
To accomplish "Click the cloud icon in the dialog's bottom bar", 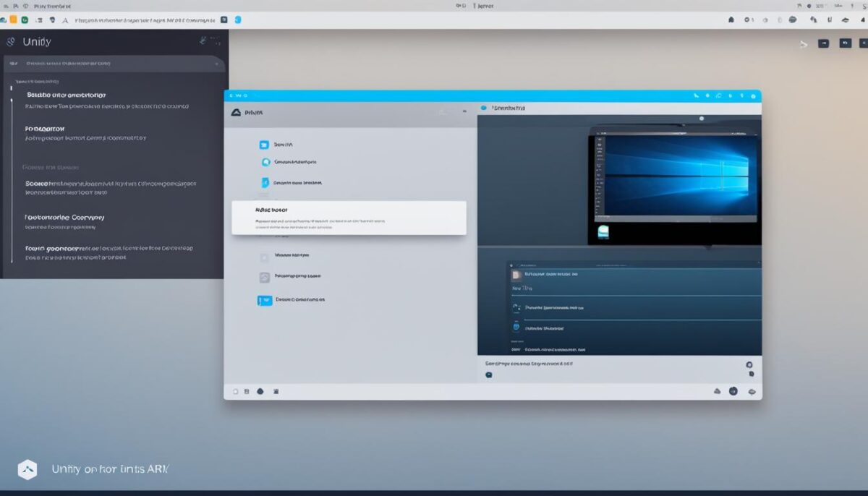I will tap(717, 391).
